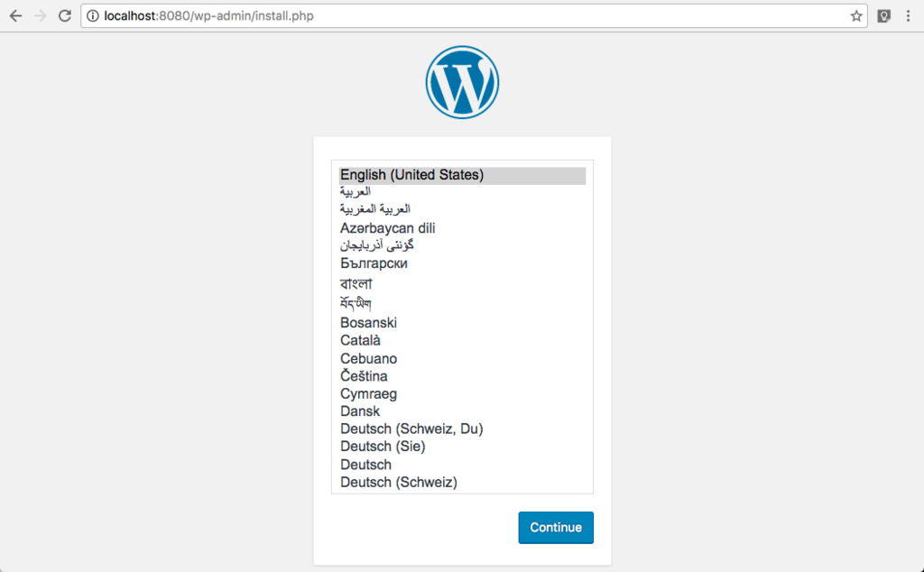Click the browser back arrow
This screenshot has width=924, height=572.
pyautogui.click(x=16, y=16)
